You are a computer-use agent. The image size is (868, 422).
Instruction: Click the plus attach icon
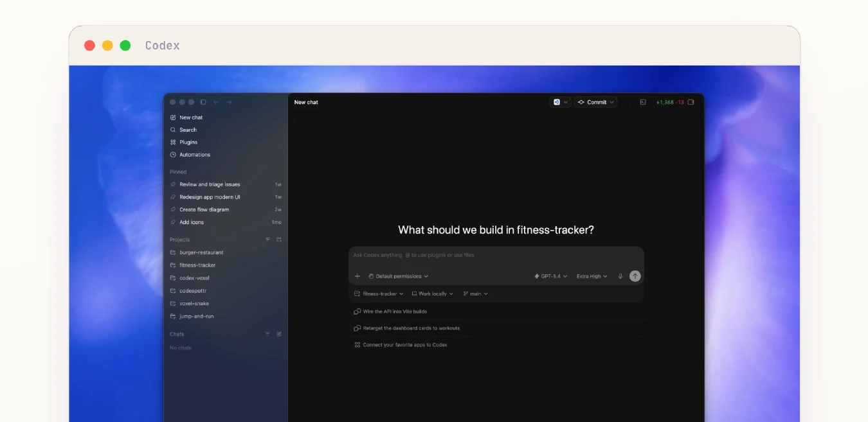357,276
